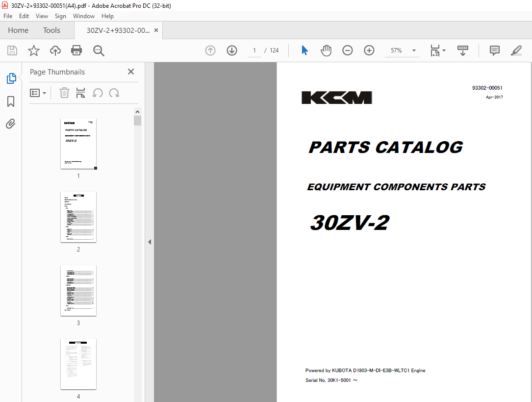532x402 pixels.
Task: Click the scrolling mode read icon
Action: click(463, 50)
